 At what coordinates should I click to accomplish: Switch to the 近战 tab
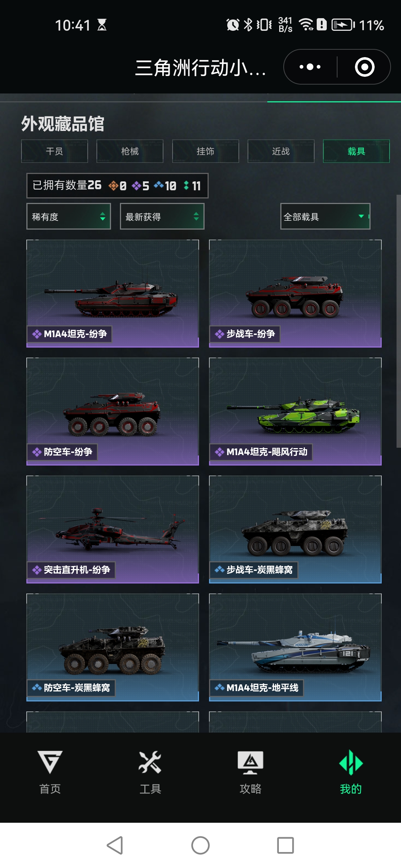point(281,151)
